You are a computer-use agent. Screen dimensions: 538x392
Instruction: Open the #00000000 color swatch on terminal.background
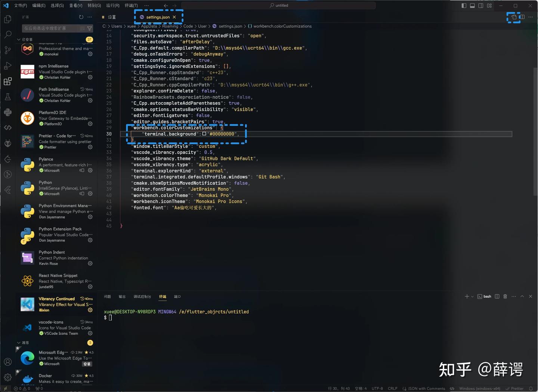[204, 134]
